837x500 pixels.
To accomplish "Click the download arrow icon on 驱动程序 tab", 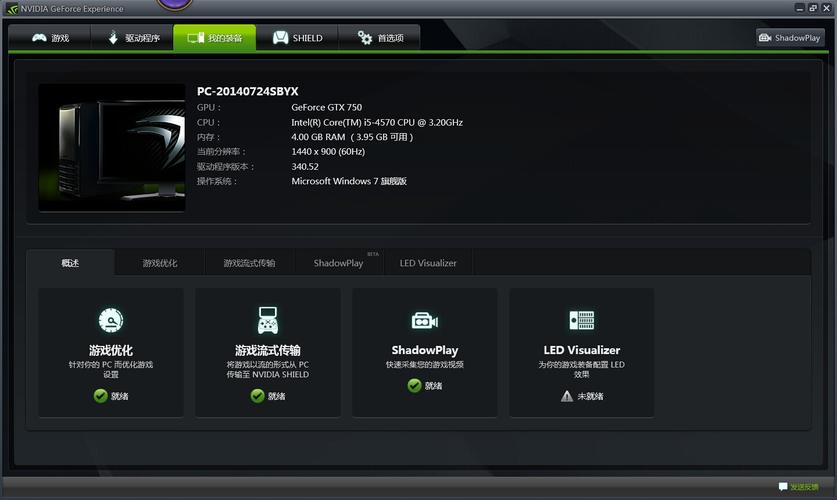I will pyautogui.click(x=113, y=38).
